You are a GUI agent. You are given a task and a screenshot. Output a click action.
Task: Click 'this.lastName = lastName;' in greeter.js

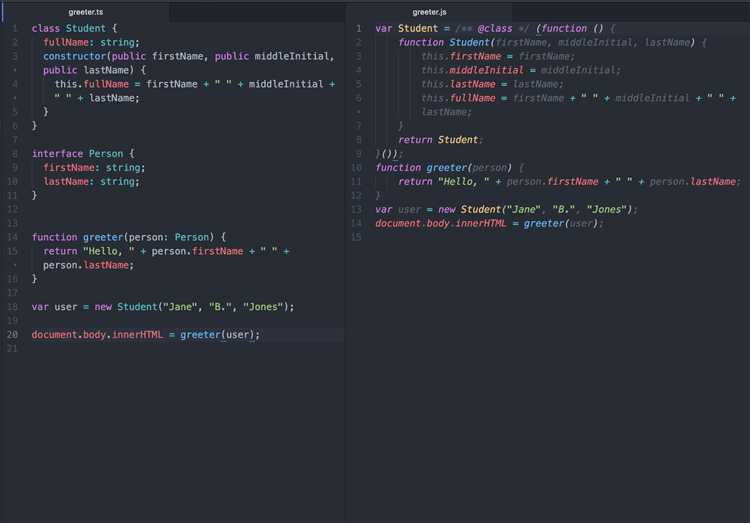(492, 84)
